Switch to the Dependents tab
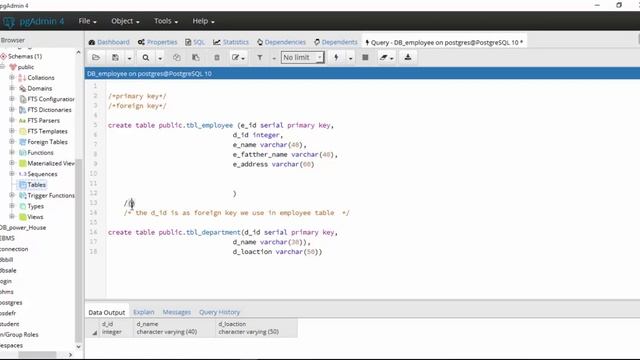Image resolution: width=640 pixels, height=360 pixels. (336, 42)
